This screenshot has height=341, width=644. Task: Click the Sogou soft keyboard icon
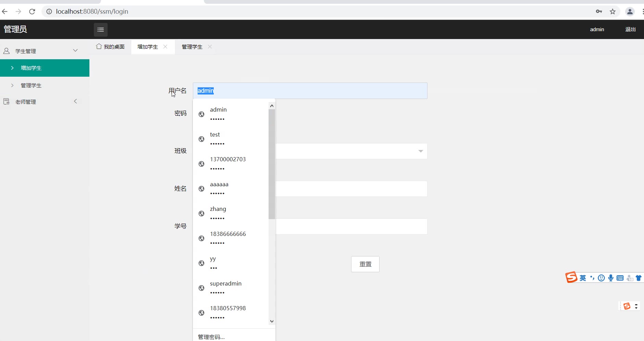(620, 278)
